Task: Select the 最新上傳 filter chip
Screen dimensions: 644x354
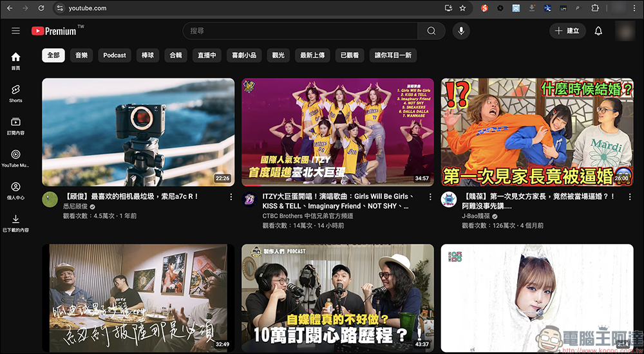Action: (x=312, y=55)
